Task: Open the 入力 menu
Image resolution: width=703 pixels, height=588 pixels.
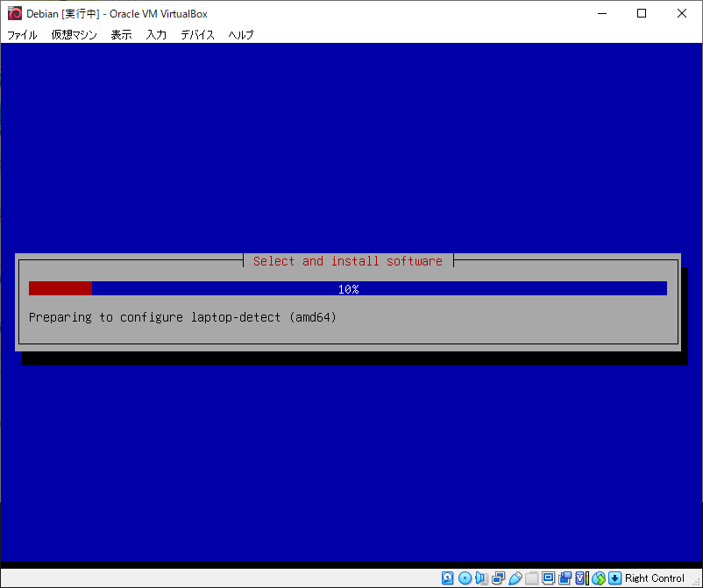Action: pos(156,35)
